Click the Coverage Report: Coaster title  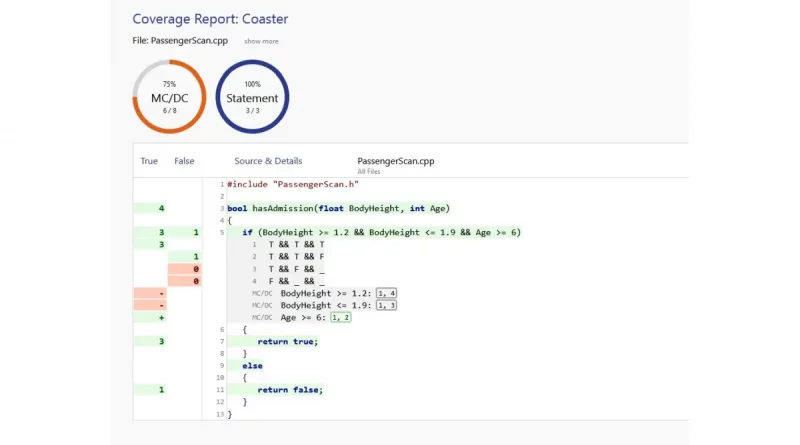210,19
